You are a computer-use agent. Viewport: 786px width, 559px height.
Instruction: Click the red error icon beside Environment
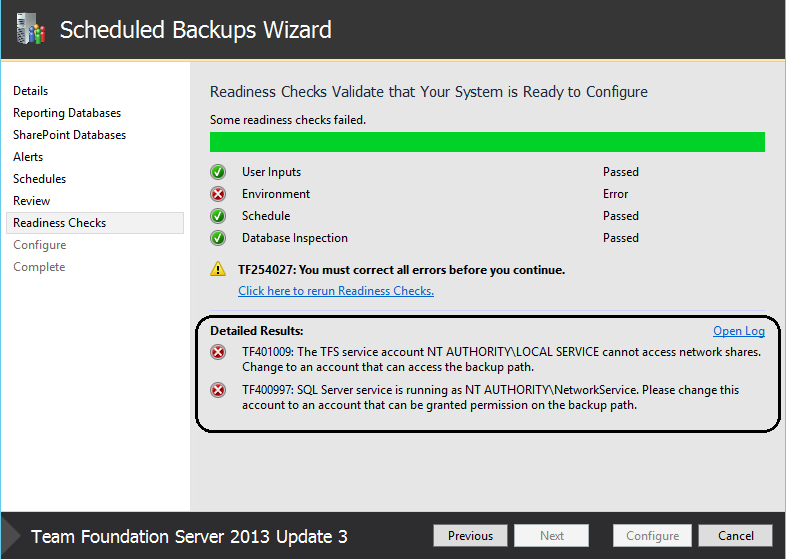[x=218, y=194]
